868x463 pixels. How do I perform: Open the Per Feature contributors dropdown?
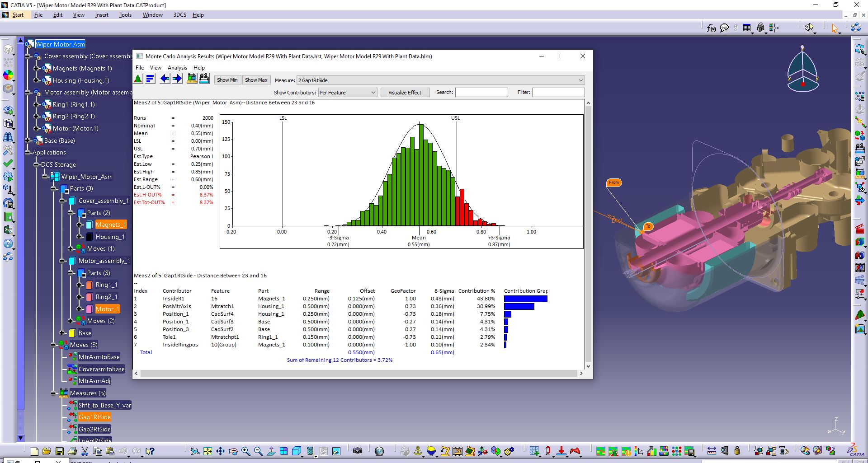[x=347, y=92]
